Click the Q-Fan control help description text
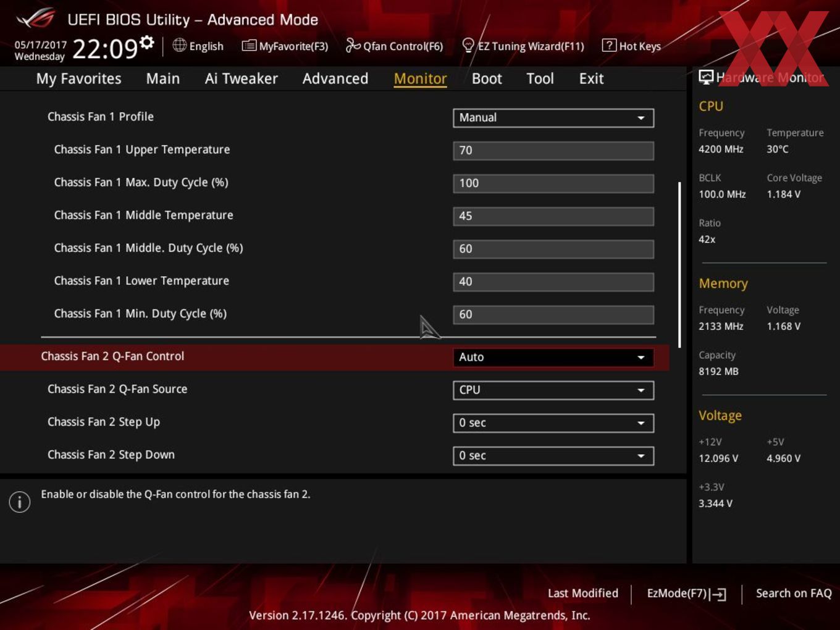840x630 pixels. point(175,494)
